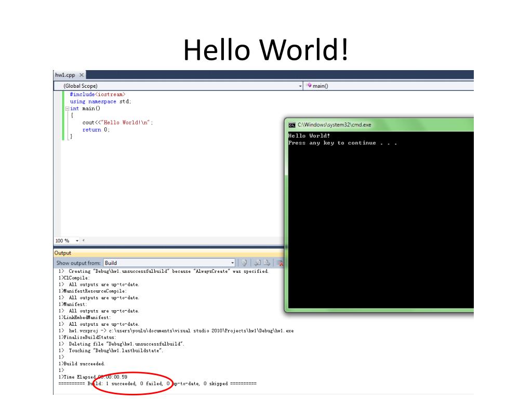The image size is (532, 399).
Task: Open the Show output from Build dropdown
Action: (x=169, y=263)
